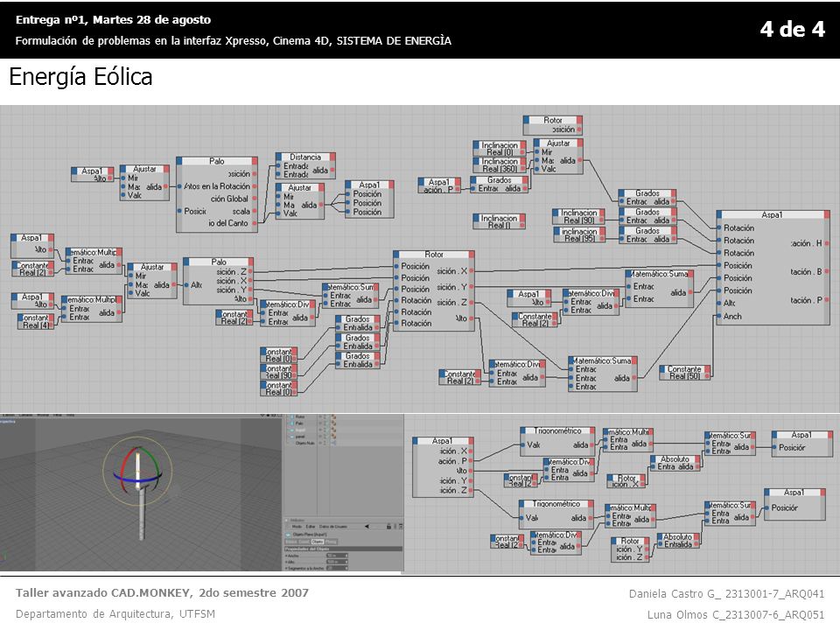Select the Palo object in Object Manager

pos(299,423)
